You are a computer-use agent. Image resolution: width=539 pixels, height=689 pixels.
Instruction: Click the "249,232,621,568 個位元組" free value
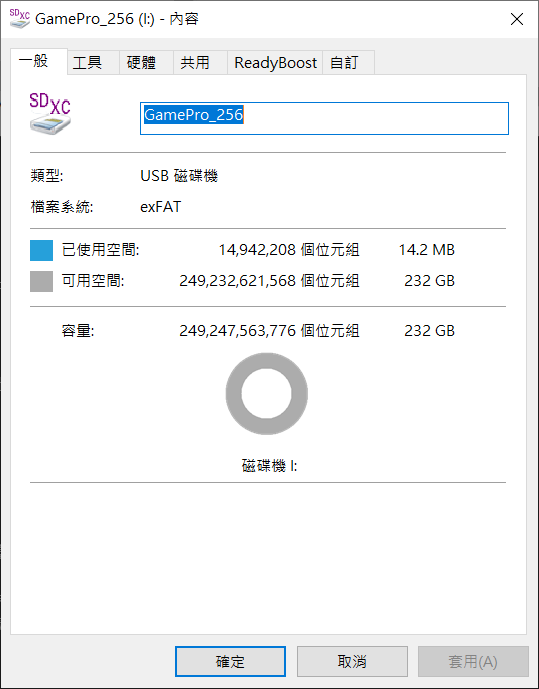coord(269,281)
